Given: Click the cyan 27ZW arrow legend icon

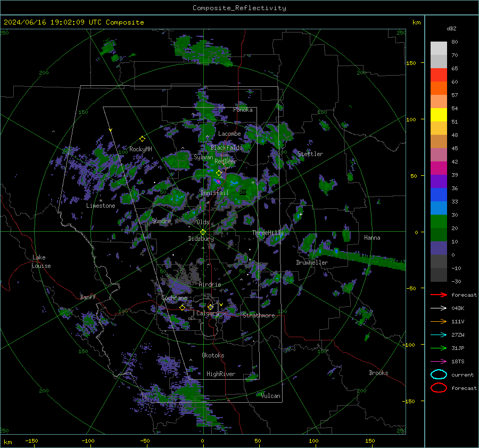Looking at the screenshot, I should point(439,335).
